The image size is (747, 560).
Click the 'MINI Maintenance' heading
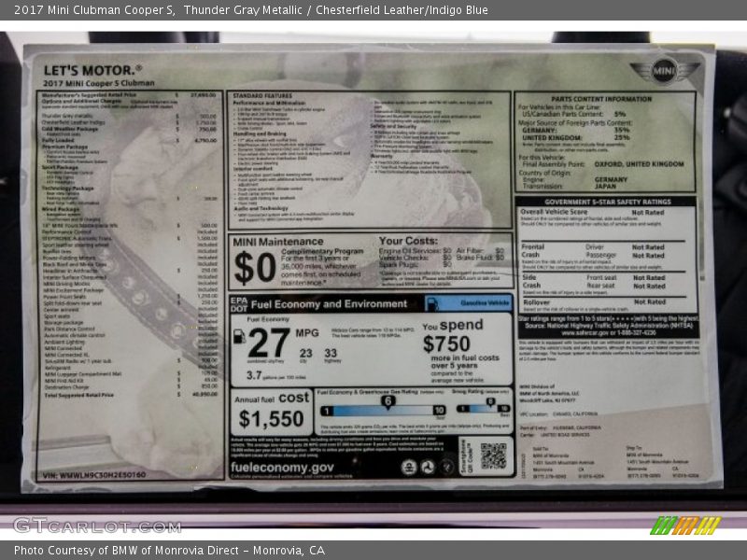277,242
